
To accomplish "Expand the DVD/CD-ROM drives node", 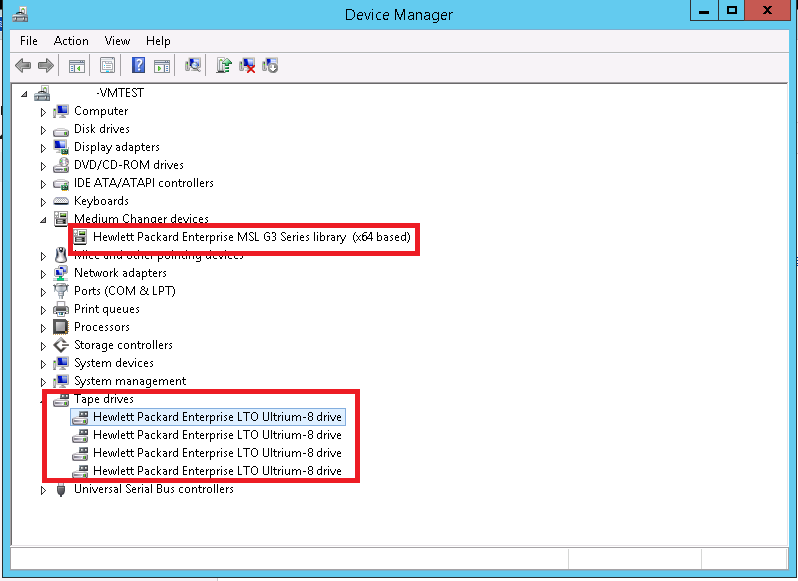I will pos(43,166).
